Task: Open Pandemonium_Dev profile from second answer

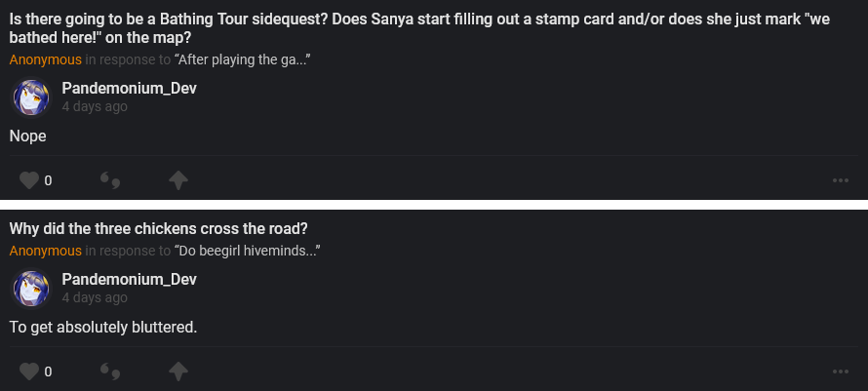Action: 129,280
